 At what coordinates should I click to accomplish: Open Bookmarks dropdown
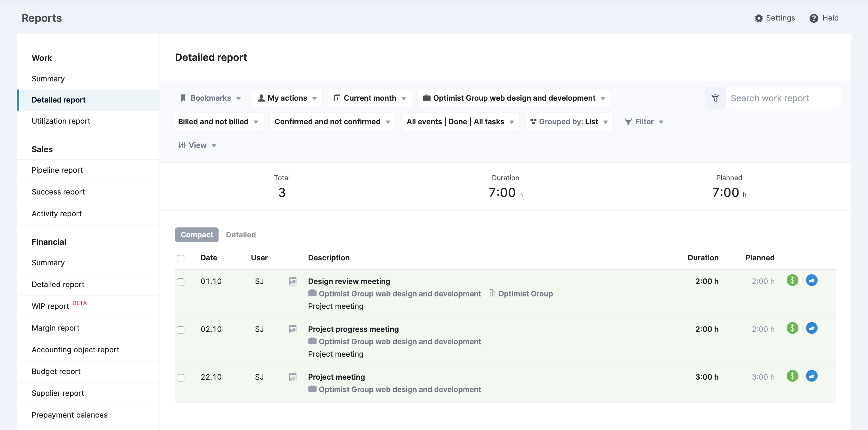210,98
